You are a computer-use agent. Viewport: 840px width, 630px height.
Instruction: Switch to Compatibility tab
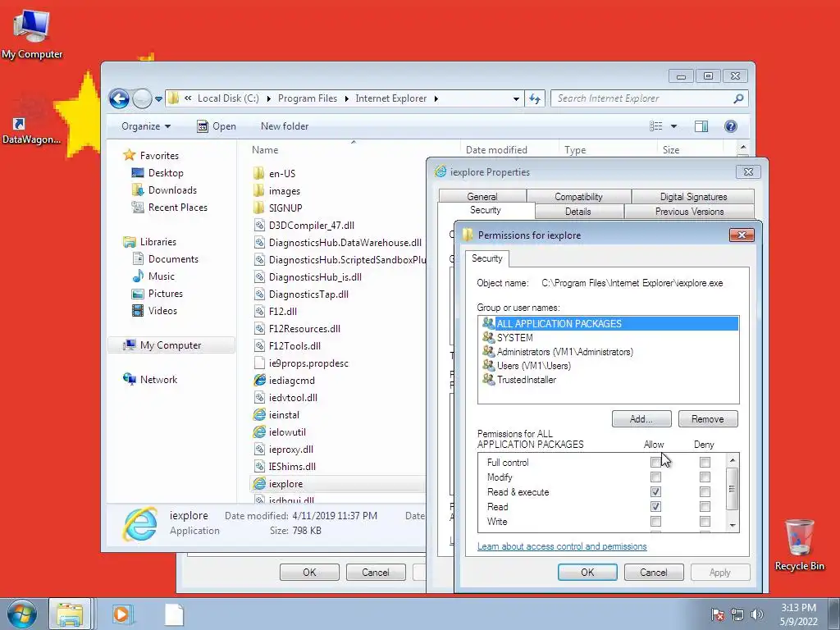click(x=578, y=197)
